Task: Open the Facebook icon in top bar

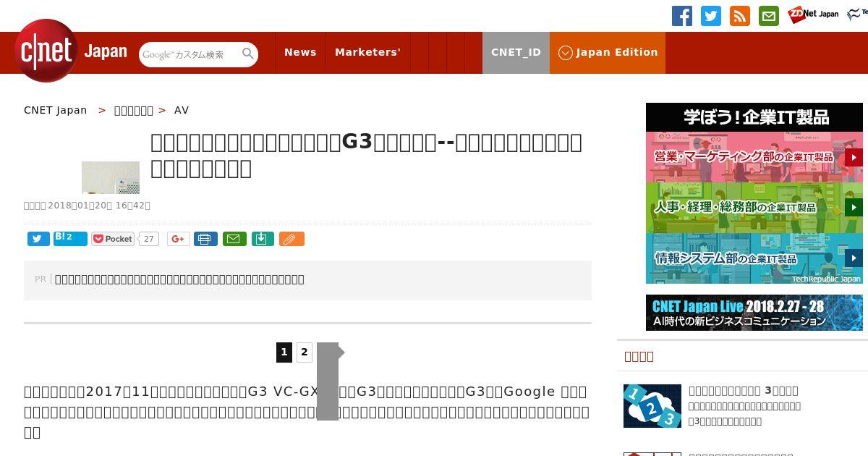Action: pos(682,16)
